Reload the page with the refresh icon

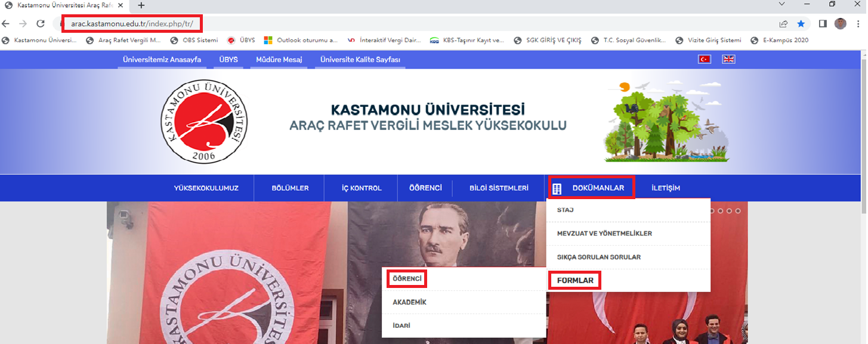click(x=41, y=24)
